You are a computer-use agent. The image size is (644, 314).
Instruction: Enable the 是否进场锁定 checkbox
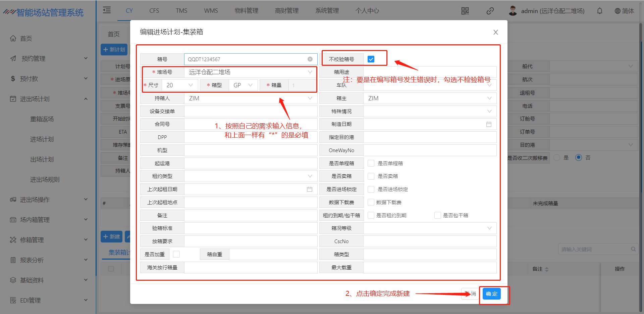pos(371,189)
